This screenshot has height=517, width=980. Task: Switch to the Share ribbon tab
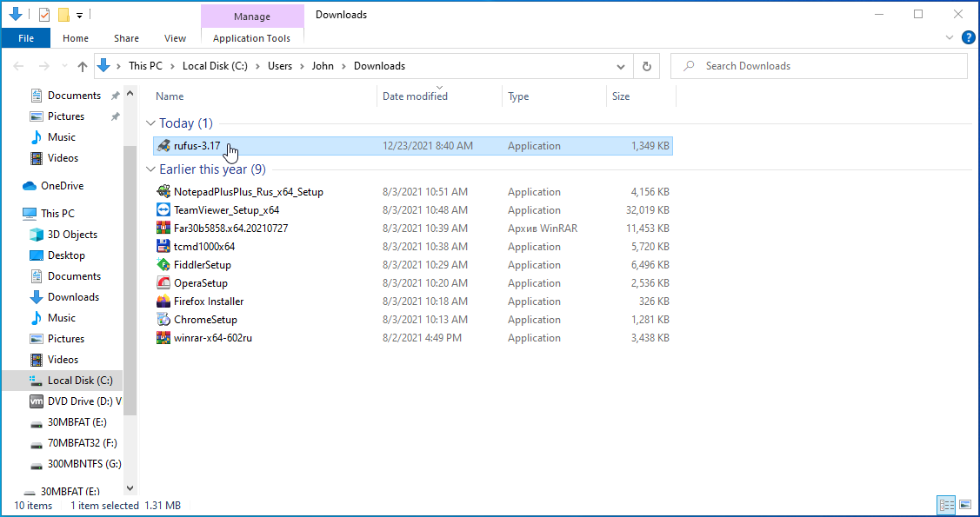point(126,38)
